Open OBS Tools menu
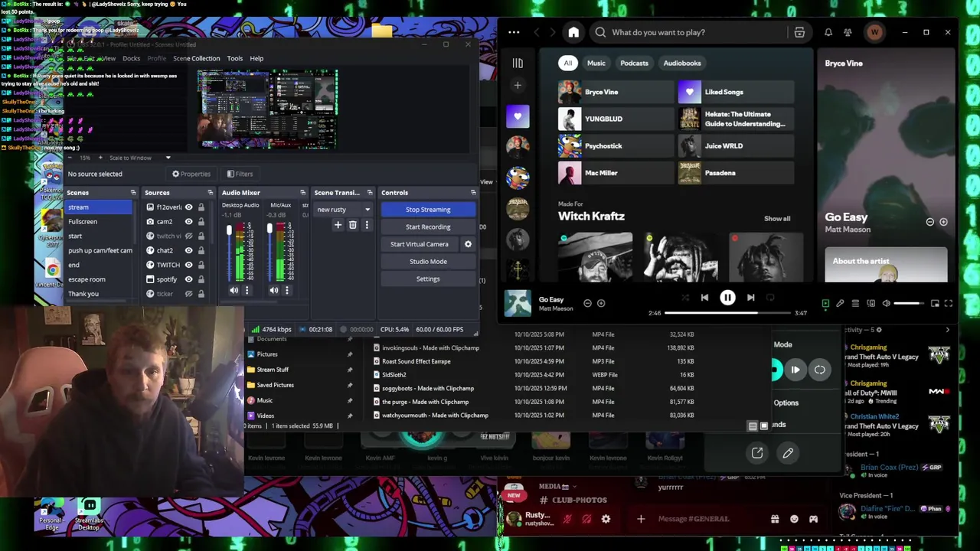The image size is (980, 551). click(235, 58)
